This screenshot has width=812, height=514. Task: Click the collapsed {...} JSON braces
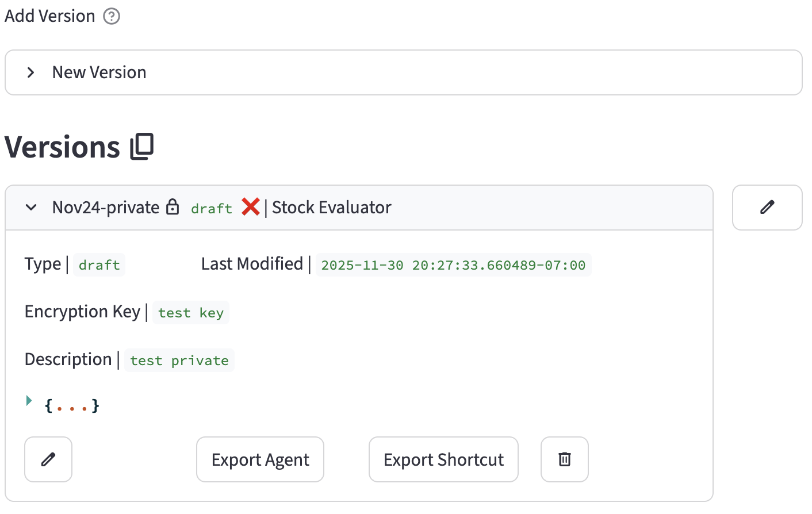72,406
